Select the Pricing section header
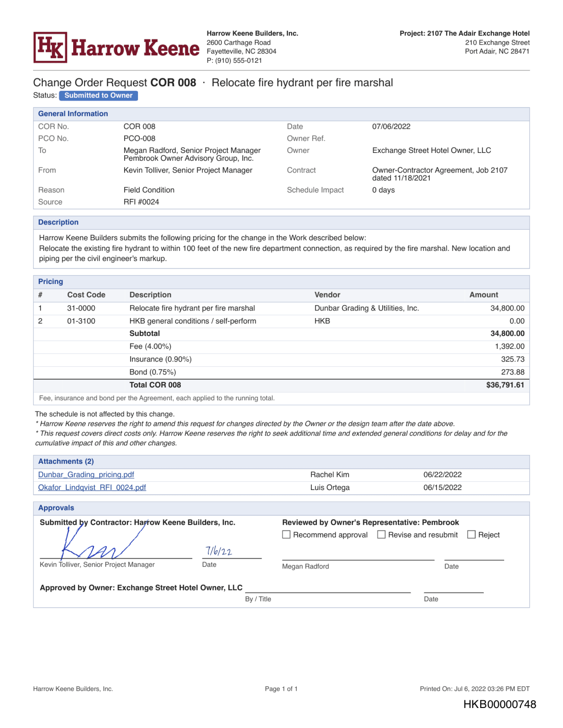The width and height of the screenshot is (563, 728). point(281,282)
